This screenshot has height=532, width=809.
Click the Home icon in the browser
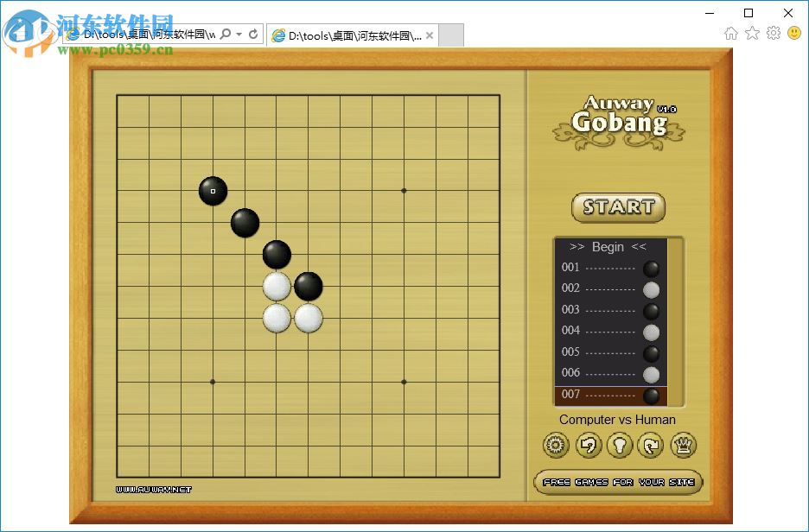click(x=731, y=33)
